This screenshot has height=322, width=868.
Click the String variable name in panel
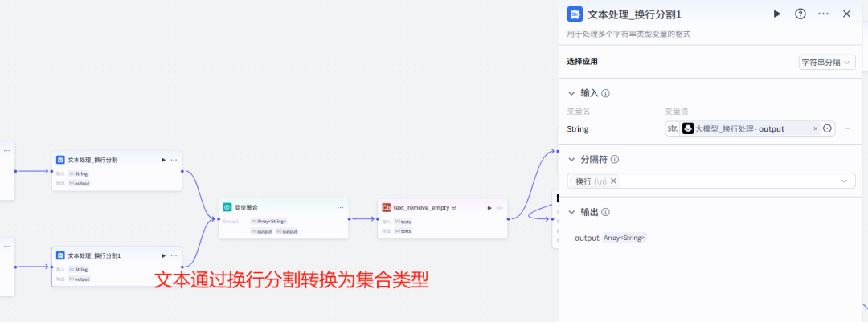[578, 129]
